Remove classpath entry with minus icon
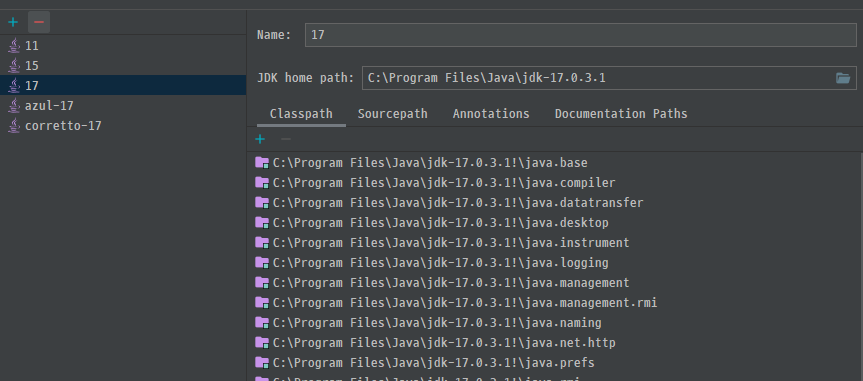Viewport: 863px width, 381px height. click(286, 139)
